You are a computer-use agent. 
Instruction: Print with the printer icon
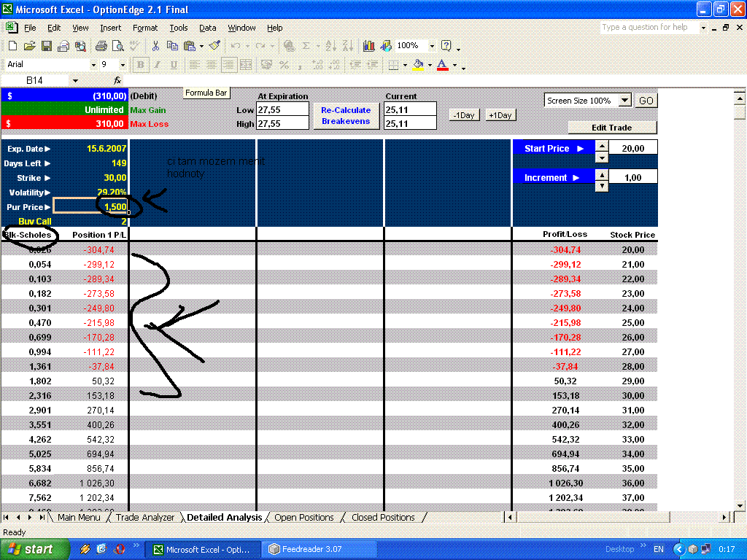101,46
